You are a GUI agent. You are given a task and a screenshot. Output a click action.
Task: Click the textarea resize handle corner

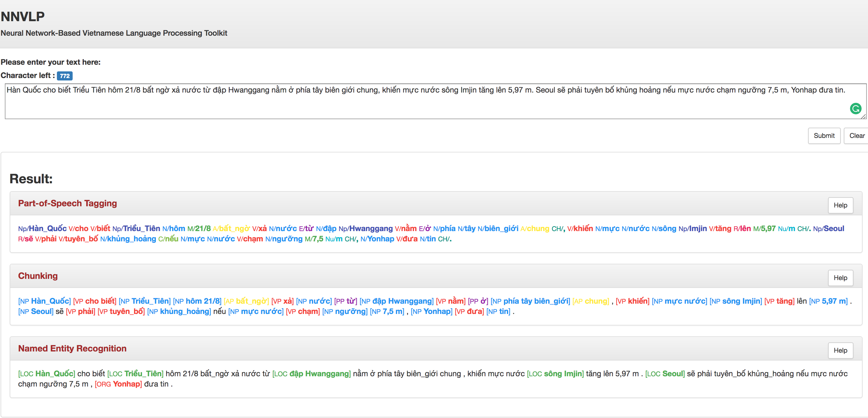click(864, 116)
